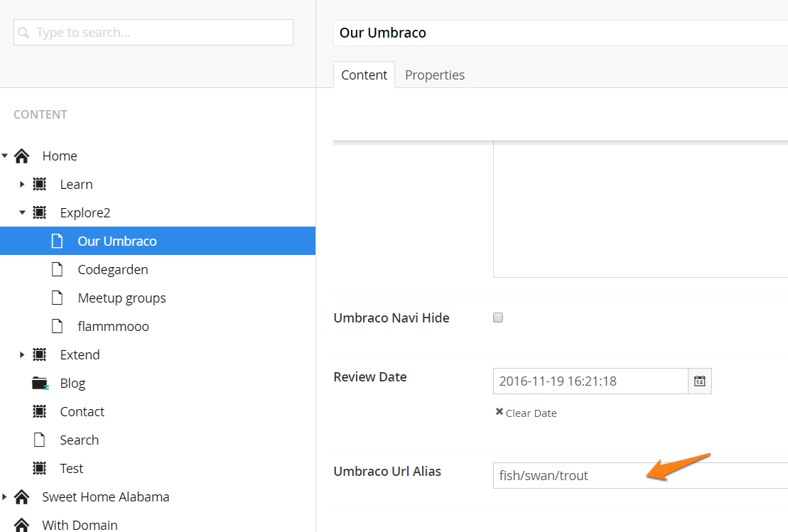Switch to the Properties tab

(x=435, y=75)
